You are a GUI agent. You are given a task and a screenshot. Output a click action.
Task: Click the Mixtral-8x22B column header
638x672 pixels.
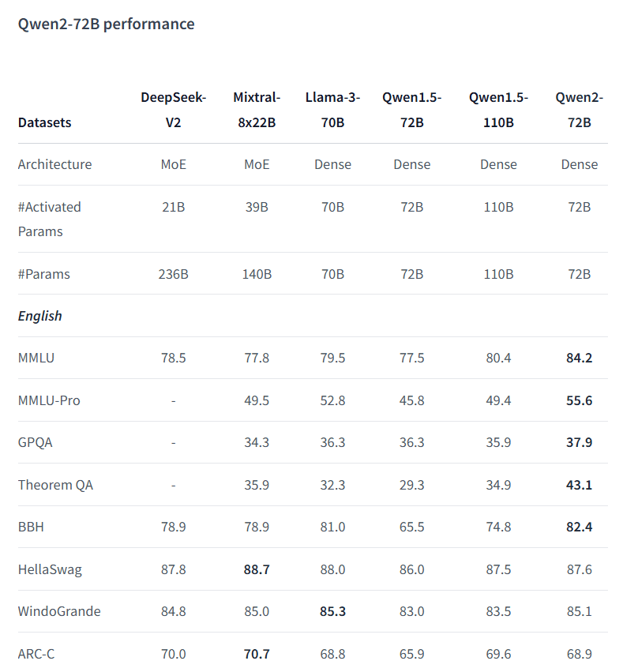257,110
